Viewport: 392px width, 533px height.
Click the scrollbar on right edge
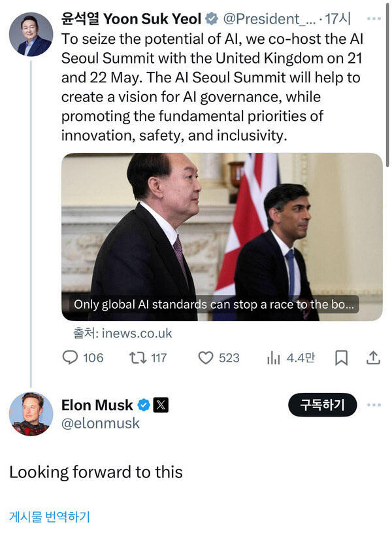[x=389, y=78]
